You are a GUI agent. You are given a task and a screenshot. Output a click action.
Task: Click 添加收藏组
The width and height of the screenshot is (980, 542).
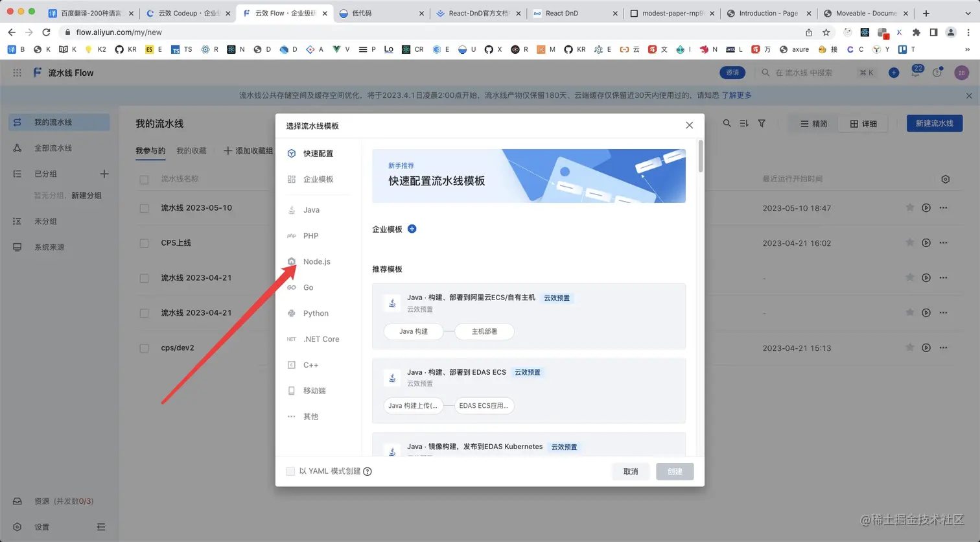click(248, 151)
